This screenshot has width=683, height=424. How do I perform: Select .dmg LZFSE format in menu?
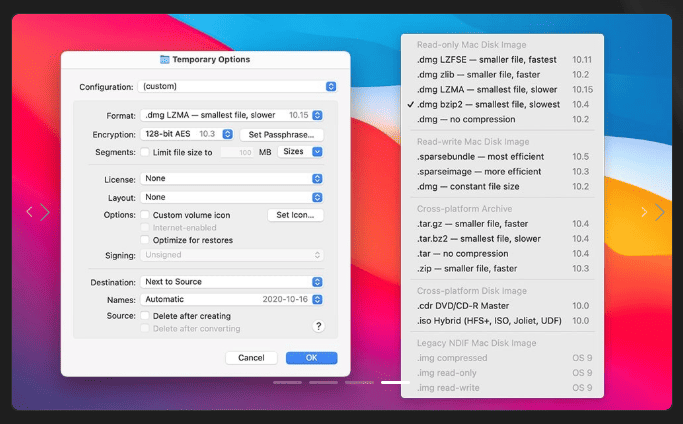tap(502, 60)
